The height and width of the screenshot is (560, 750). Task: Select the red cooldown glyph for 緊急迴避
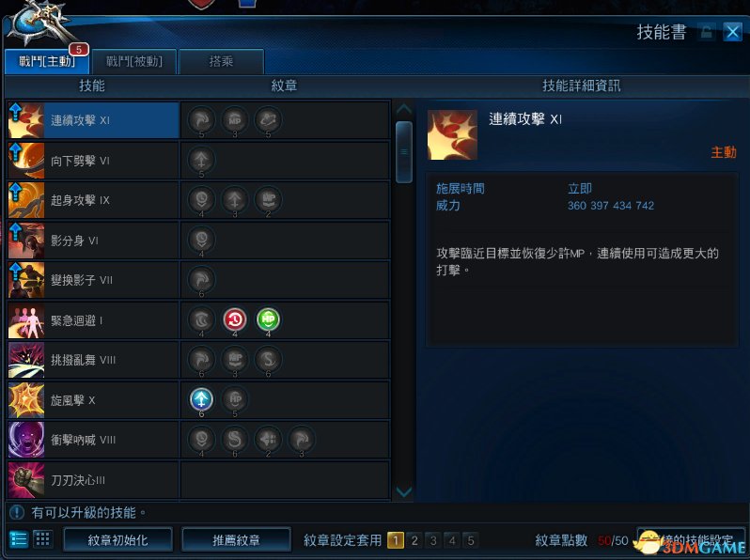[x=234, y=319]
